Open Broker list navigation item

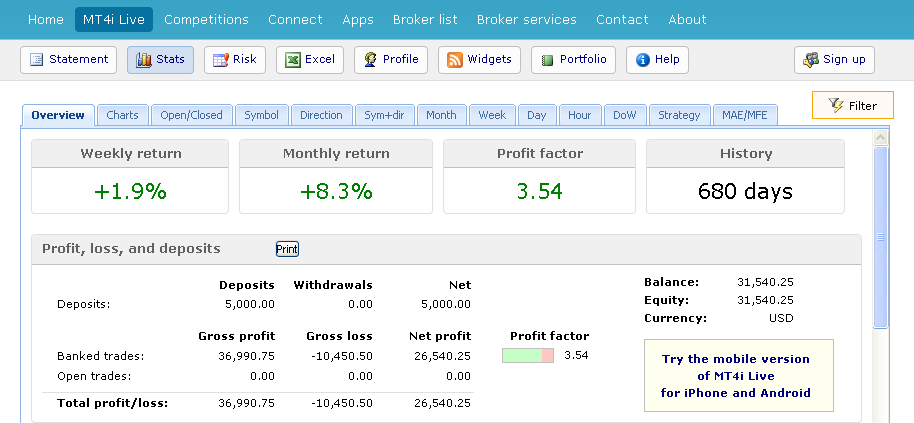point(425,20)
